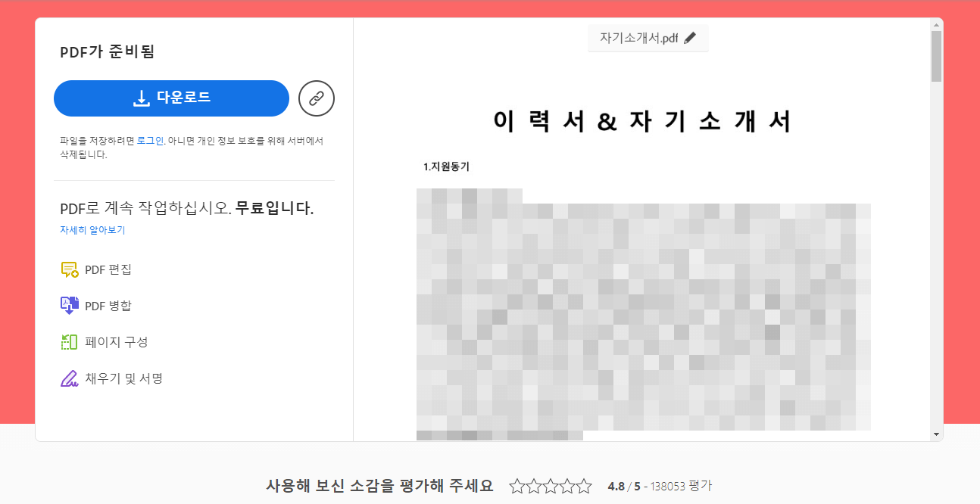Click the 이력서 & 자기소개서 title in the document
Screen dimensions: 980x504
tap(642, 121)
